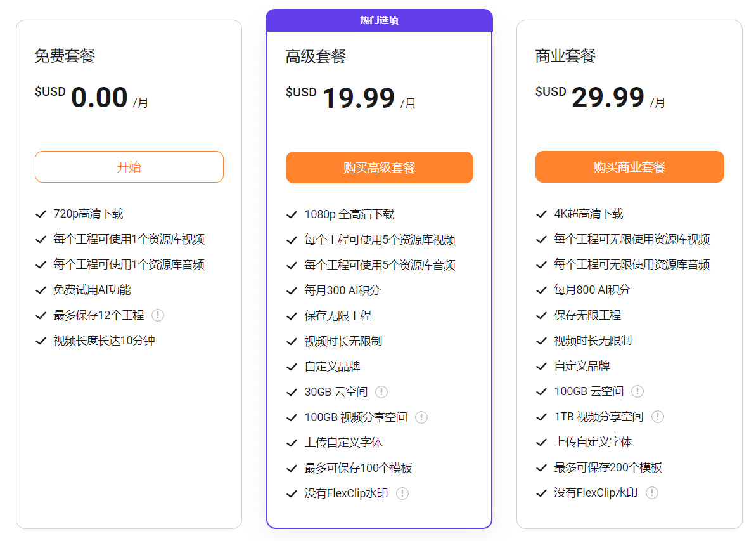Image resolution: width=756 pixels, height=541 pixels.
Task: Click the info icon beside 1TB 视频分享空间
Action: 658,417
